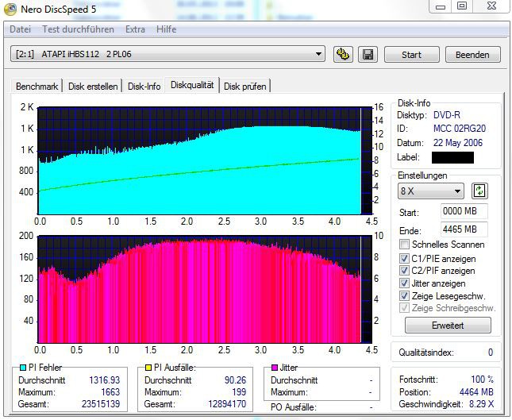This screenshot has width=512, height=420.
Task: Click the disc ID MCC 02RG20
Action: click(460, 129)
